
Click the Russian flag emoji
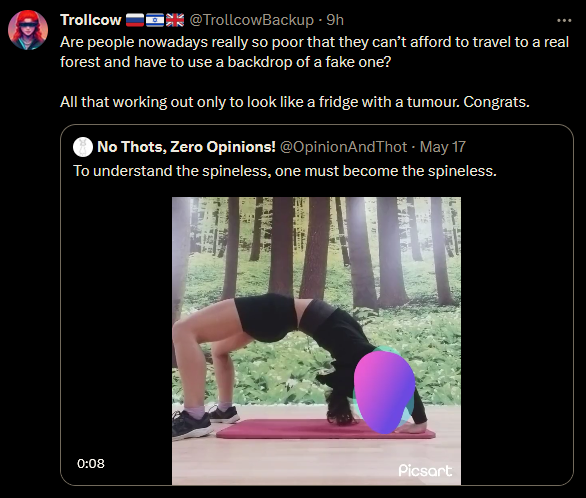[135, 20]
